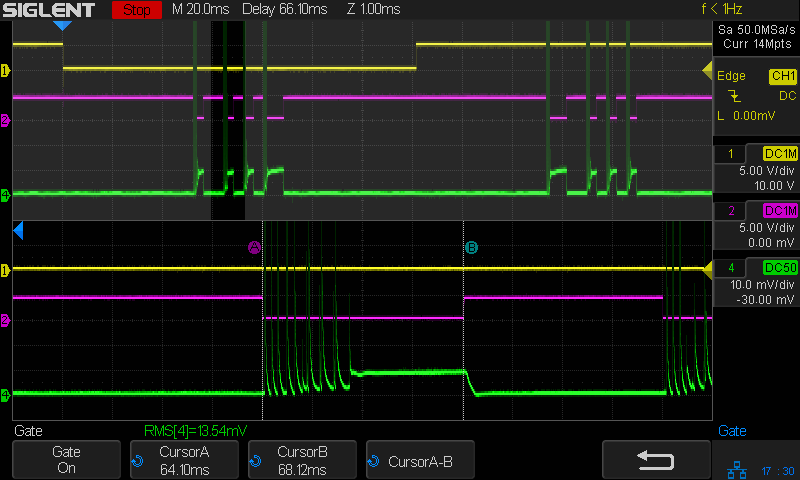The height and width of the screenshot is (480, 800).
Task: Click the network connection status icon
Action: click(x=734, y=468)
